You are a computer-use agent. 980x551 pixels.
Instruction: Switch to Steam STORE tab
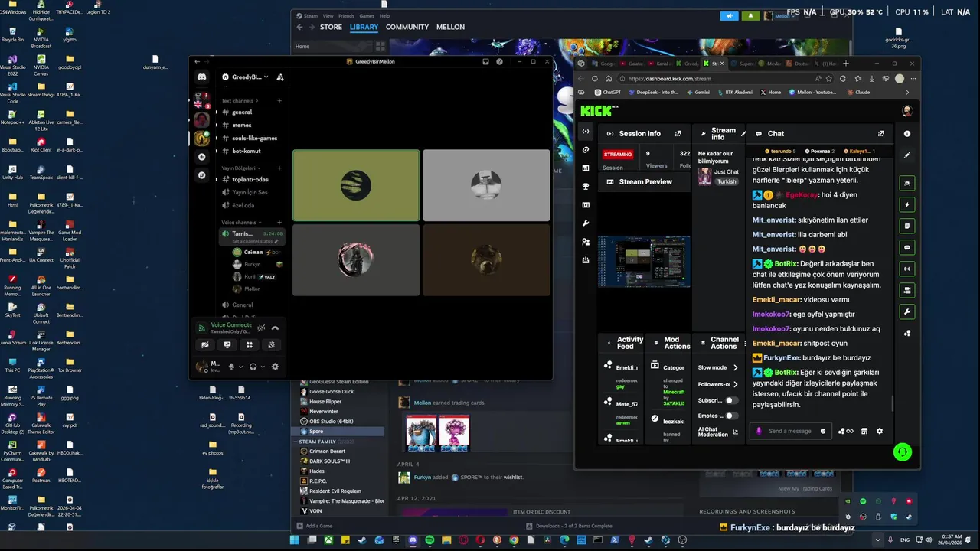(x=331, y=27)
